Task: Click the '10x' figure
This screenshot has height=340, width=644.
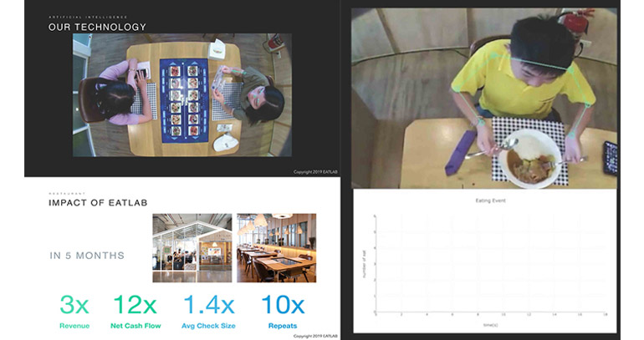Action: click(283, 305)
